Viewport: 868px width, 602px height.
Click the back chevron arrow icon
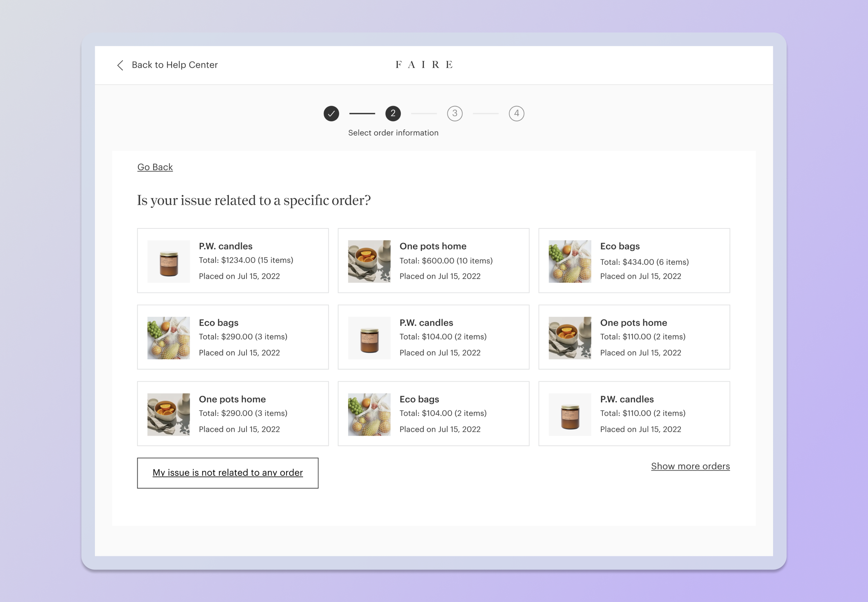(120, 65)
